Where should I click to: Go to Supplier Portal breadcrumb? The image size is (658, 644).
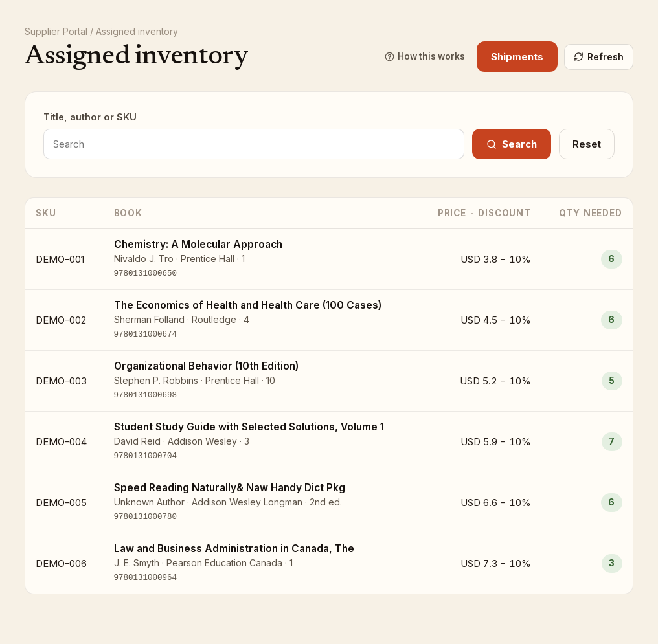point(56,32)
